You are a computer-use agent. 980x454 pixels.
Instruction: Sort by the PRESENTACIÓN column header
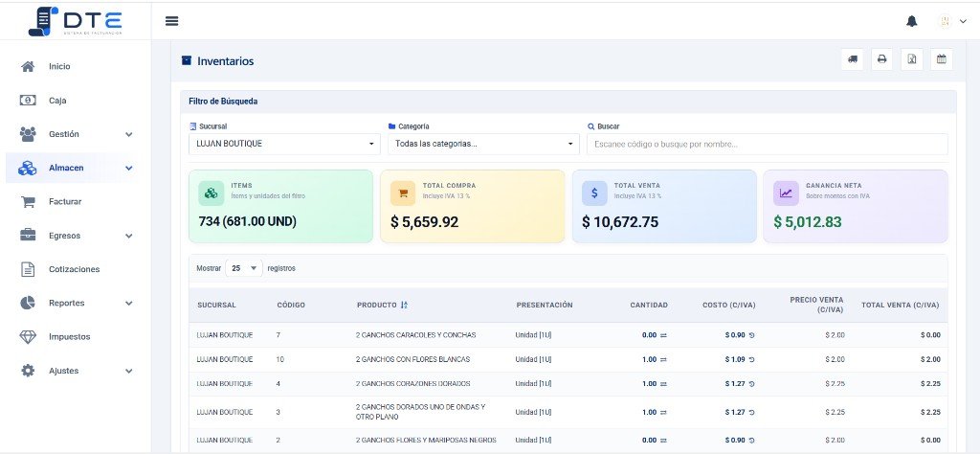coord(545,306)
